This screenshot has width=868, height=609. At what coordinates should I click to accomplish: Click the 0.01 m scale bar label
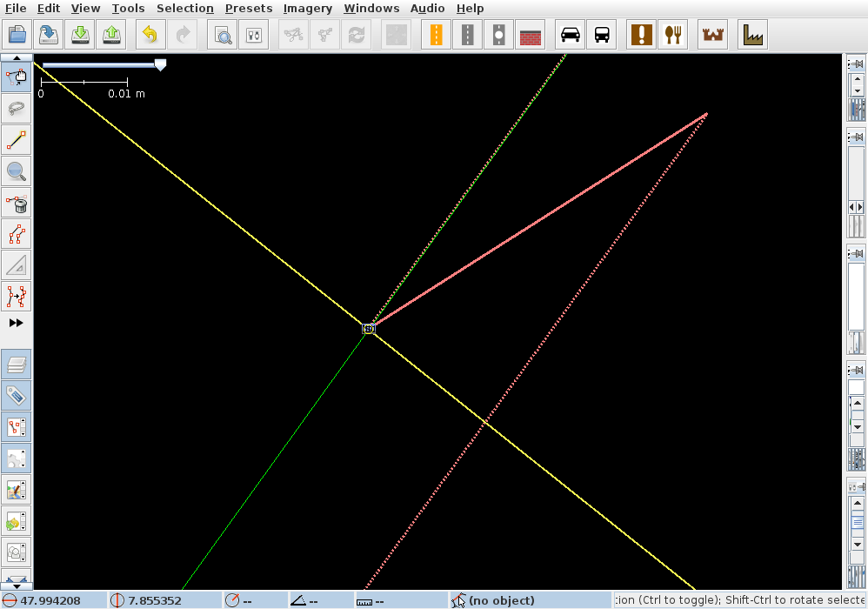point(126,94)
